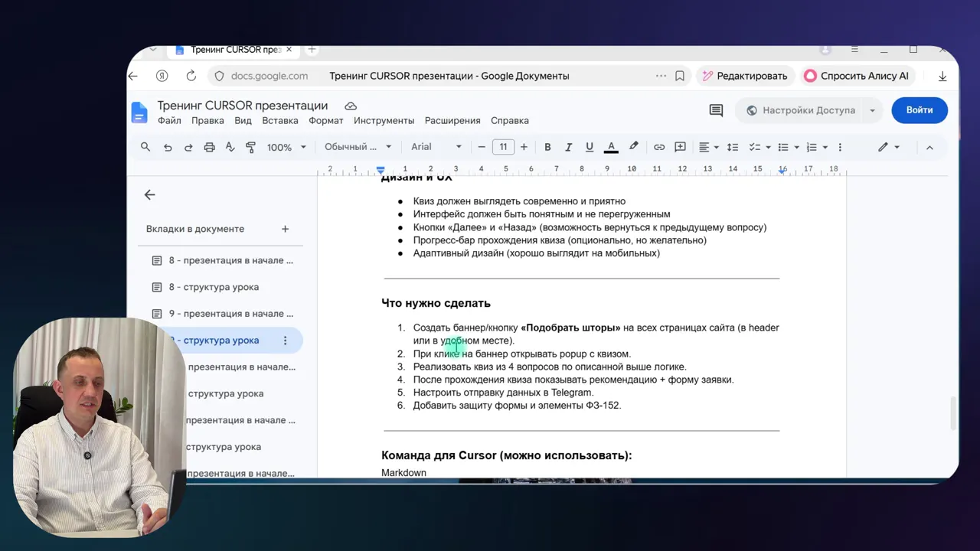
Task: Open the Вид menu
Action: [243, 120]
